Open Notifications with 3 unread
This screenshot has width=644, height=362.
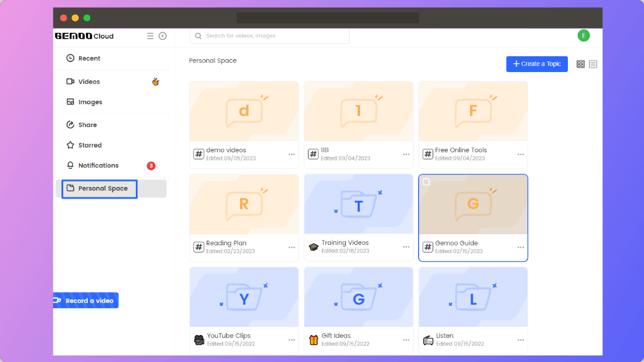point(98,166)
